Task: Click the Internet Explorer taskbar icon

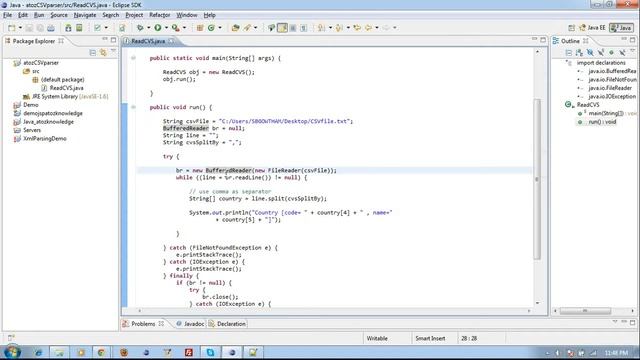Action: pyautogui.click(x=38, y=352)
